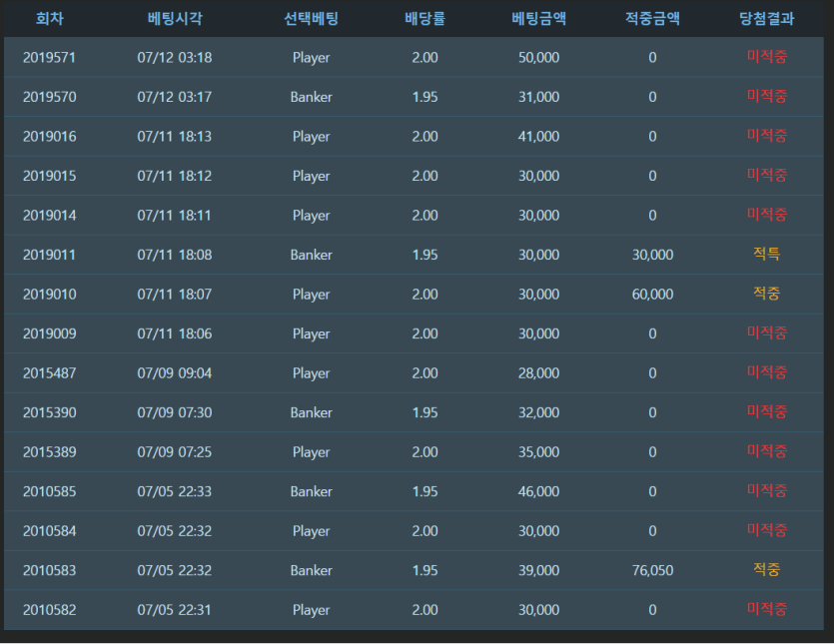
Task: Select round number 2010585
Action: click(50, 491)
